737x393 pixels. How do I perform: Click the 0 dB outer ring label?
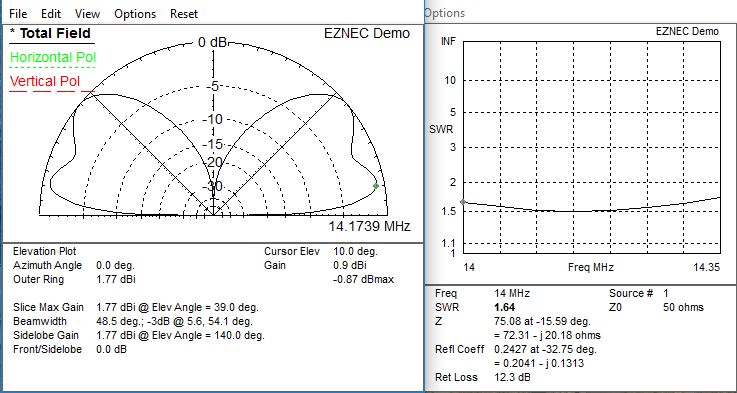tap(212, 43)
